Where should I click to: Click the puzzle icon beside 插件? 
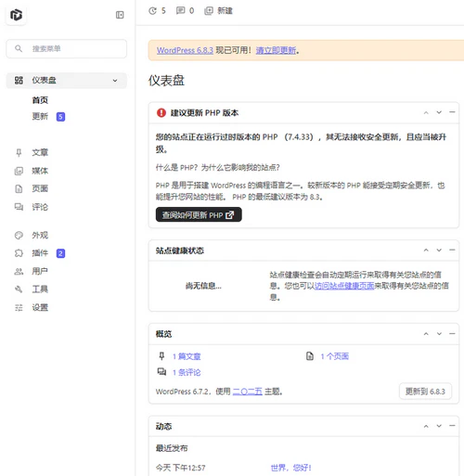[x=19, y=253]
